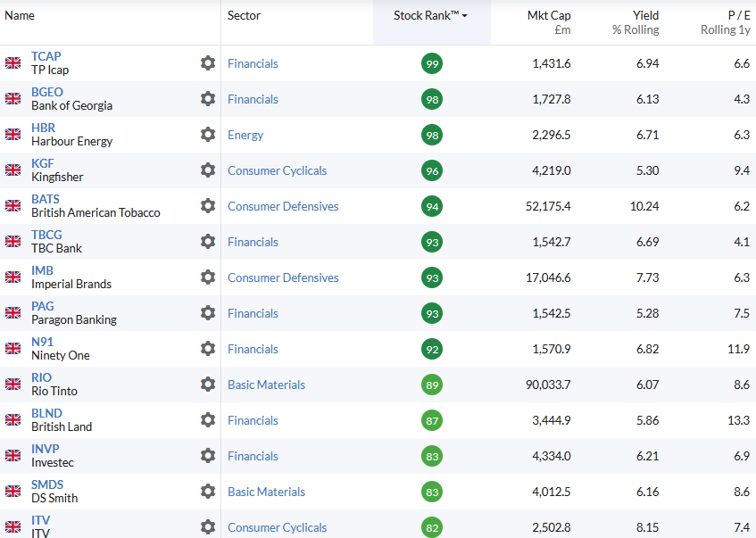This screenshot has height=538, width=756.
Task: Click Stock Rank 82 badge for ITV
Action: 432,527
